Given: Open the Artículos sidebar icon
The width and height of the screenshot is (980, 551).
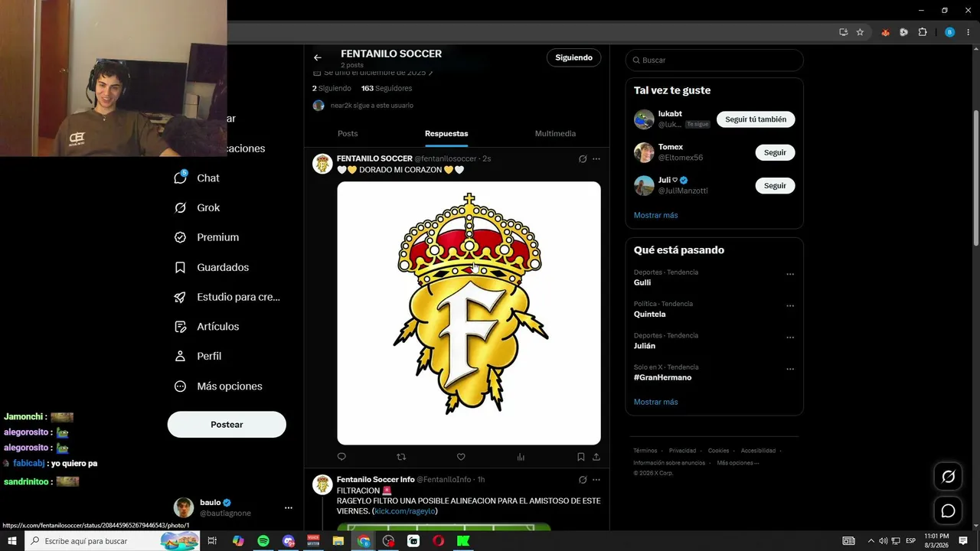Looking at the screenshot, I should pyautogui.click(x=181, y=327).
